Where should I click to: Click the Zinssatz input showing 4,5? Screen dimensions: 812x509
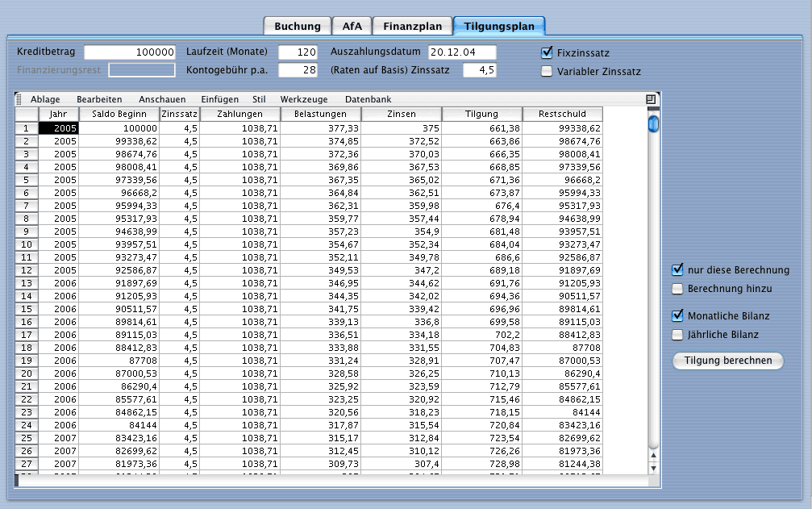480,70
